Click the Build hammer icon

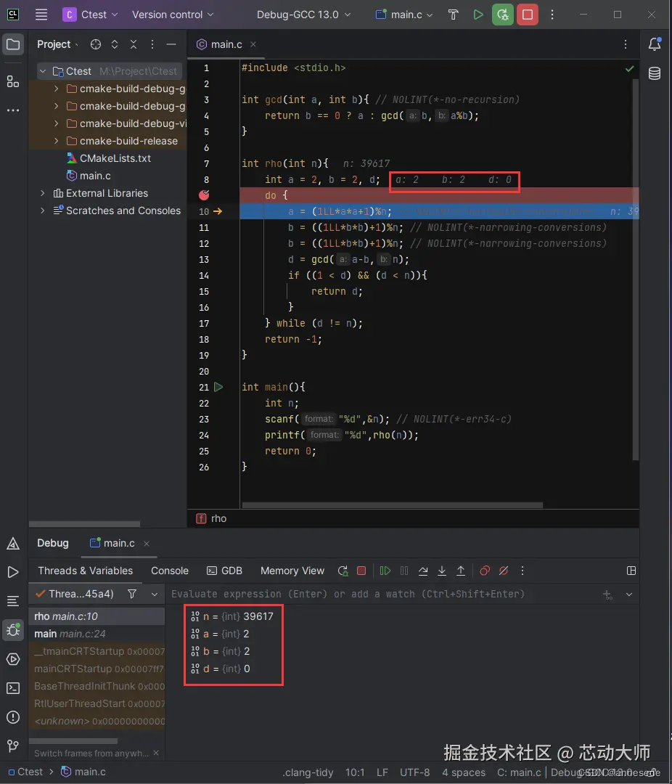point(453,15)
